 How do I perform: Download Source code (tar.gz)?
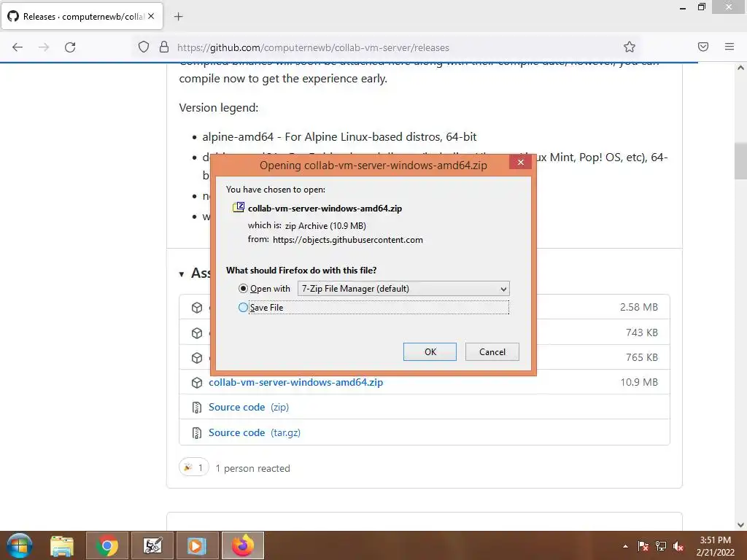pyautogui.click(x=255, y=432)
